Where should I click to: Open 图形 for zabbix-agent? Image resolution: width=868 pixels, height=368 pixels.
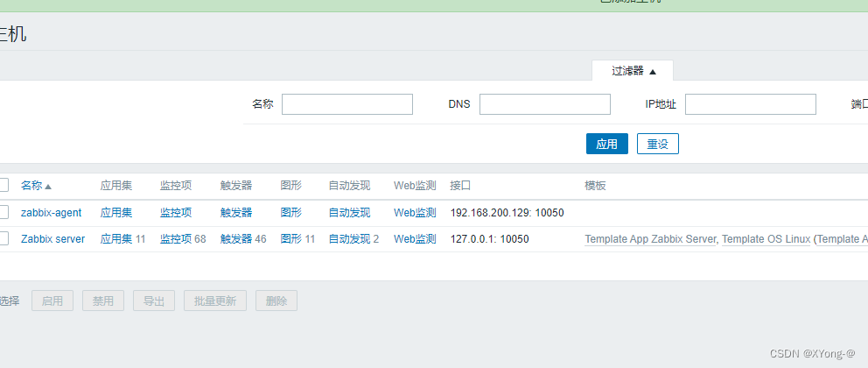pyautogui.click(x=291, y=213)
